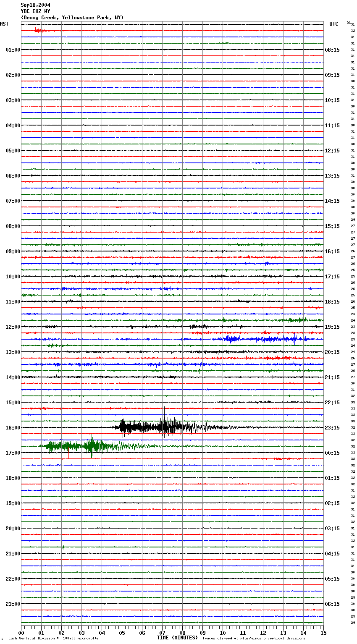Click the 19:15 UTC time label
Image resolution: width=357 pixels, height=644 pixels.
point(332,327)
